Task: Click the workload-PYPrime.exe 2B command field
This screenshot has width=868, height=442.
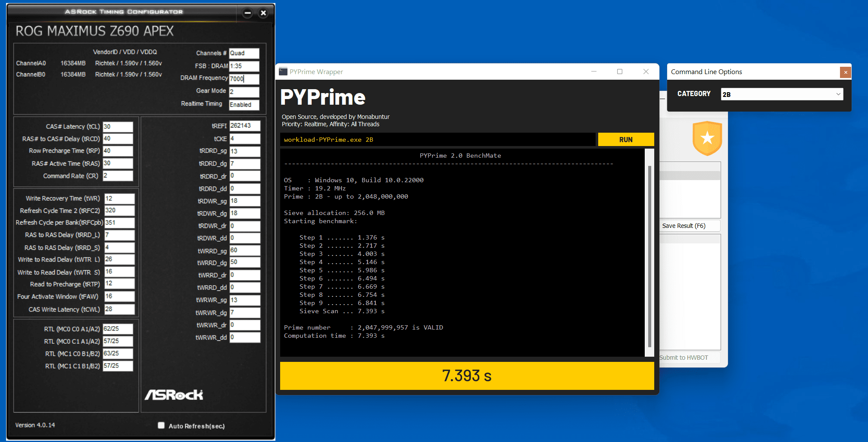Action: (x=437, y=140)
